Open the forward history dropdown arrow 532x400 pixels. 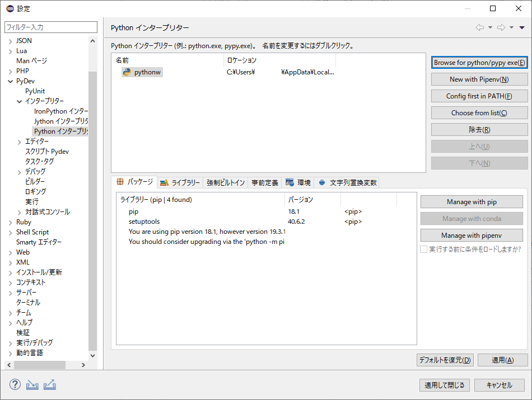pyautogui.click(x=511, y=27)
